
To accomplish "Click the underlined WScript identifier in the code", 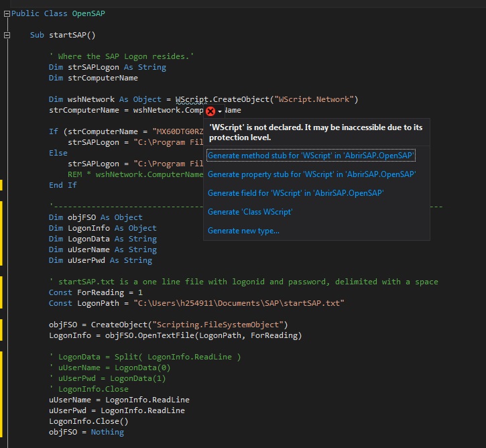I will point(192,99).
